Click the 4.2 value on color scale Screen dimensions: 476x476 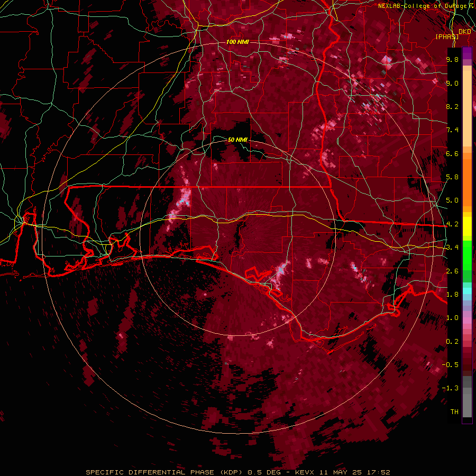point(452,224)
